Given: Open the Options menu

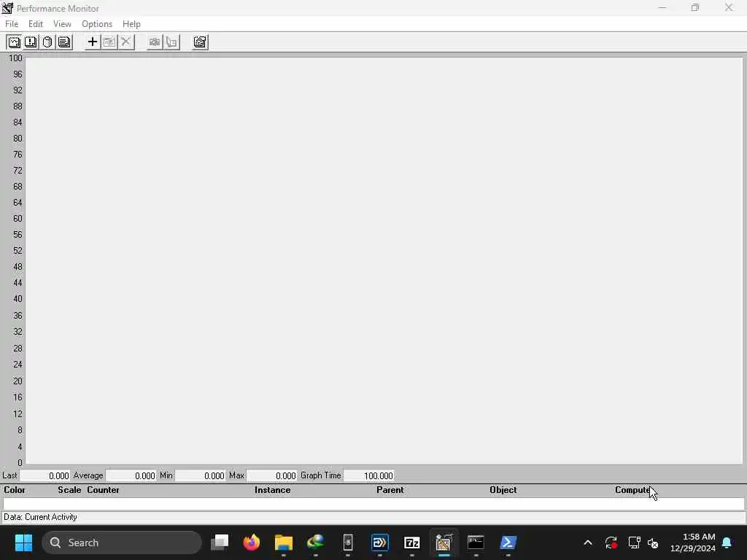Looking at the screenshot, I should coord(97,24).
